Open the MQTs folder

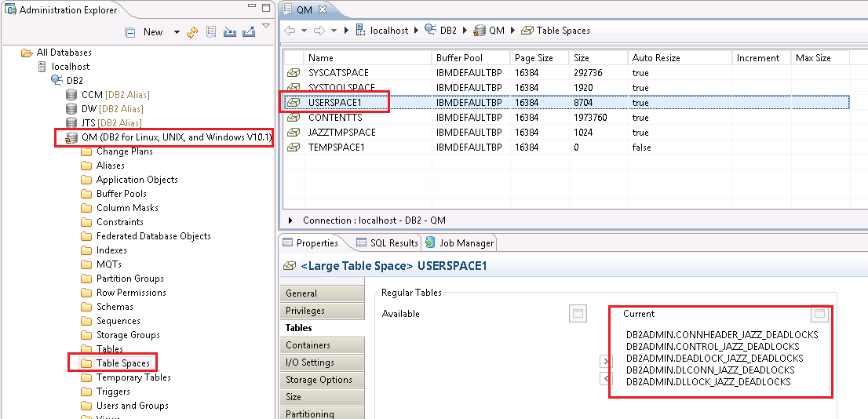101,264
